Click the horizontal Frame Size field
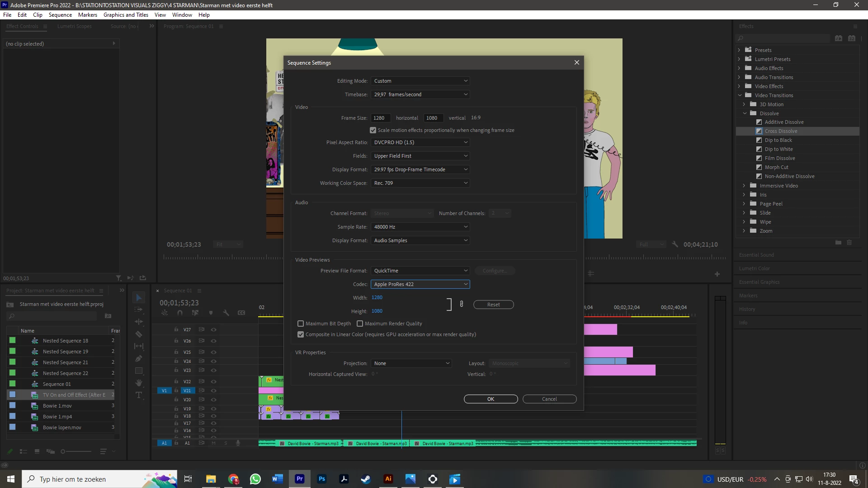868x488 pixels. [380, 118]
